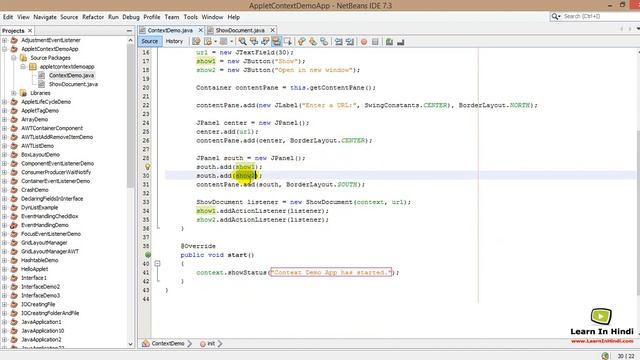640x360 pixels.
Task: Open the Profile menu
Action: (x=152, y=17)
